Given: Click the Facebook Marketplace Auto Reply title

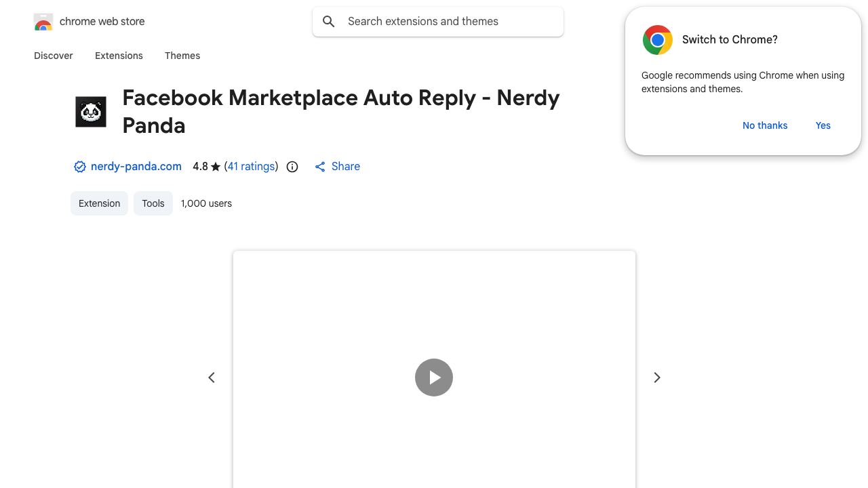Looking at the screenshot, I should [341, 112].
